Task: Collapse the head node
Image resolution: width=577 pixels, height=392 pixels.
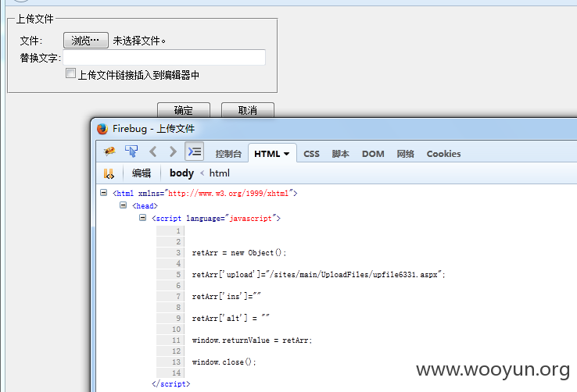Action: [124, 205]
